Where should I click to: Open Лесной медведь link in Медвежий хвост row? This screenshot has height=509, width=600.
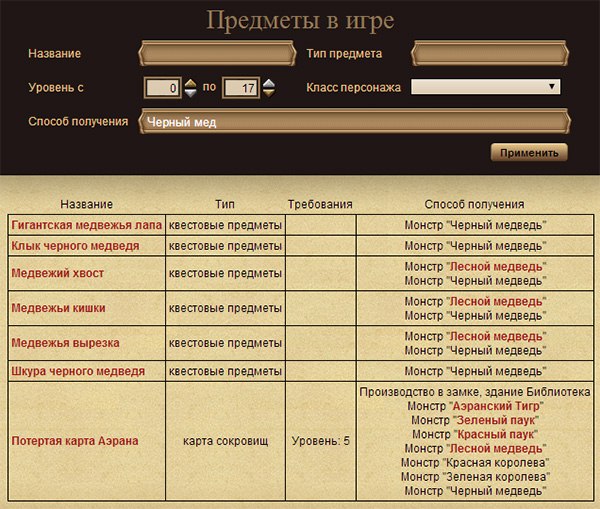[x=496, y=266]
